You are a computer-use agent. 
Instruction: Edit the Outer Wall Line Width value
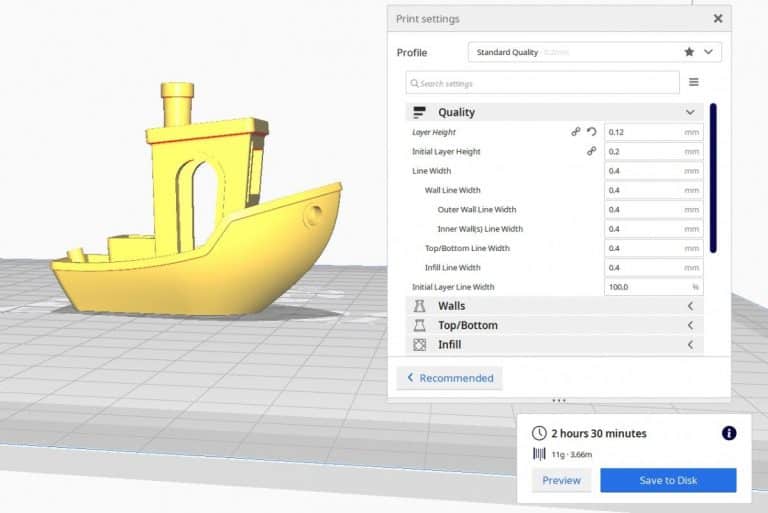click(x=653, y=209)
